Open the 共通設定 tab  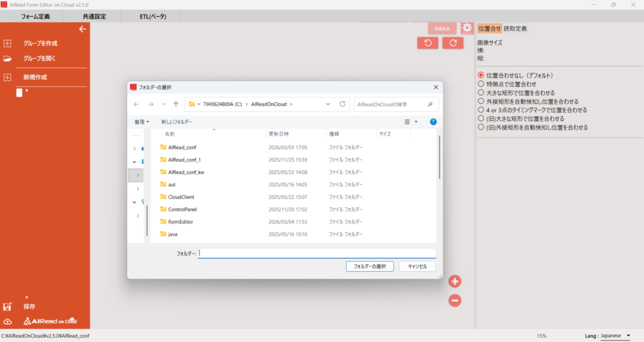(x=94, y=16)
